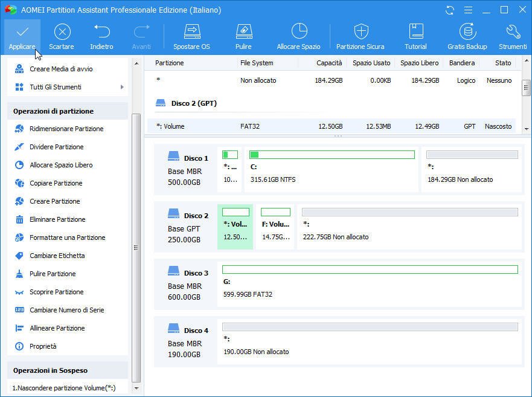Select the G: partition block on Disco 3

(x=370, y=283)
